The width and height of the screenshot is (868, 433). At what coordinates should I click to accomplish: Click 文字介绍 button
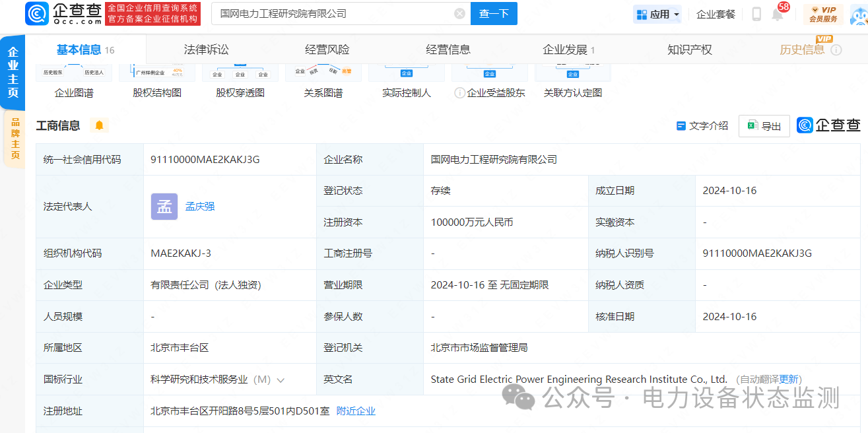[x=702, y=125]
